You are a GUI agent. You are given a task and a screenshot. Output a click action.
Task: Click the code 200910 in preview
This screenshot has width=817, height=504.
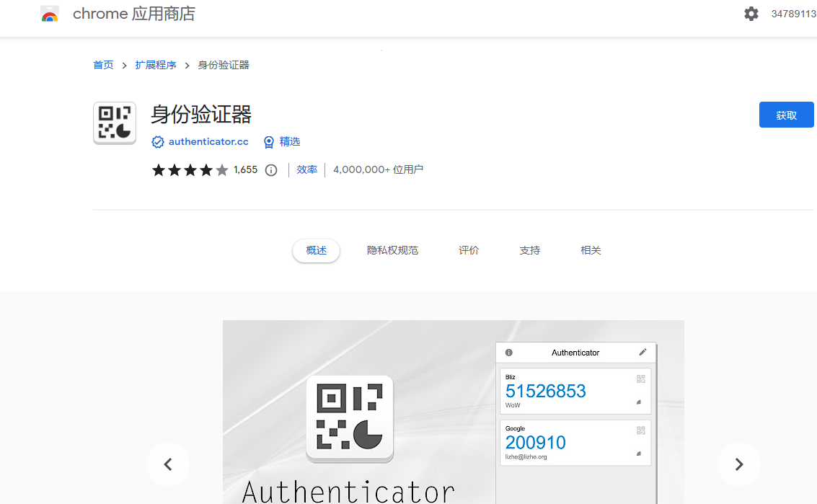click(x=536, y=443)
